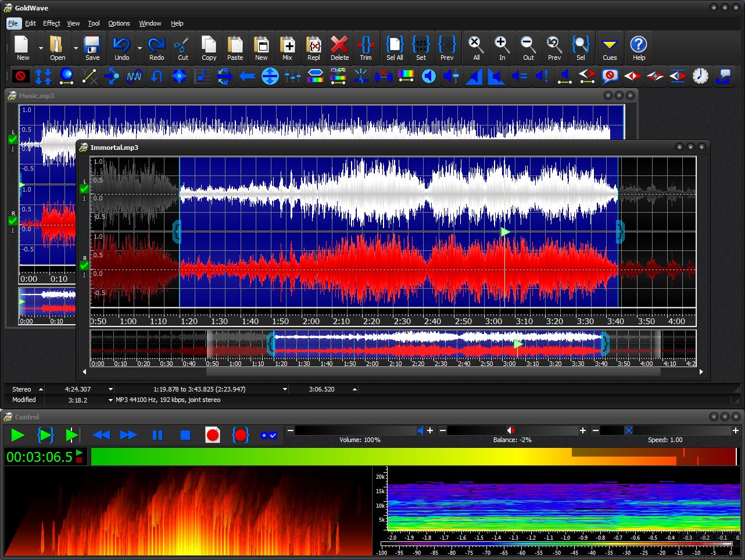
Task: Open the Cues panel icon
Action: point(609,48)
